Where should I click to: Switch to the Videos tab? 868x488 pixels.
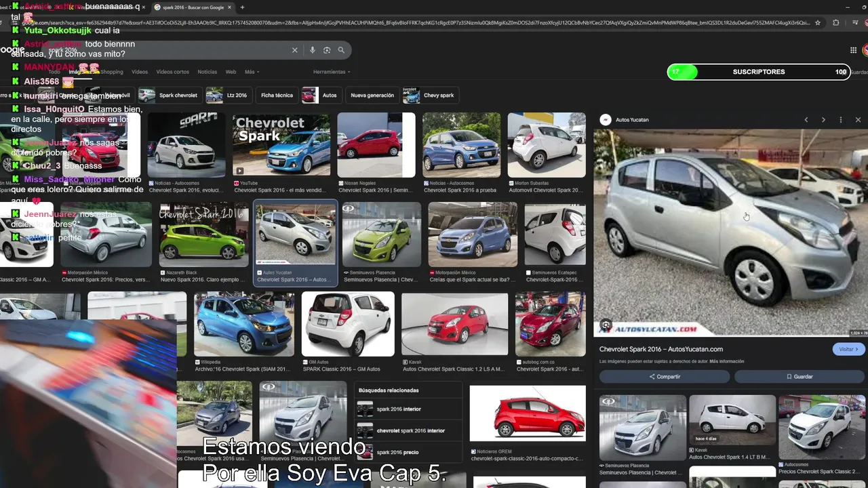point(140,72)
